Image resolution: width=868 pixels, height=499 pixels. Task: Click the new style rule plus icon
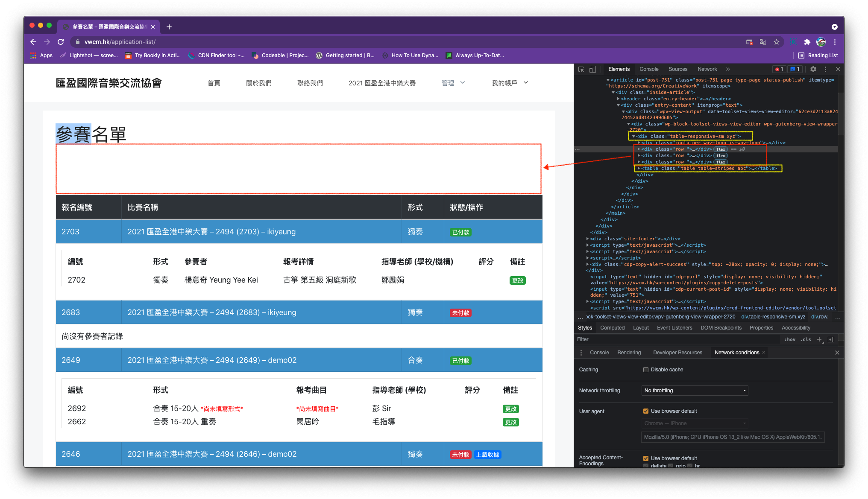[819, 339]
